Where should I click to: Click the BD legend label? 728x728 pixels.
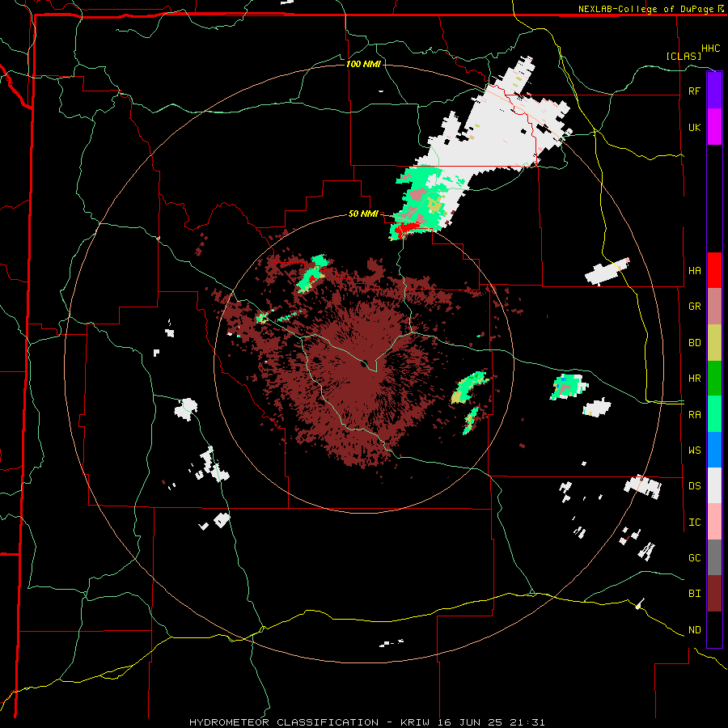click(695, 343)
